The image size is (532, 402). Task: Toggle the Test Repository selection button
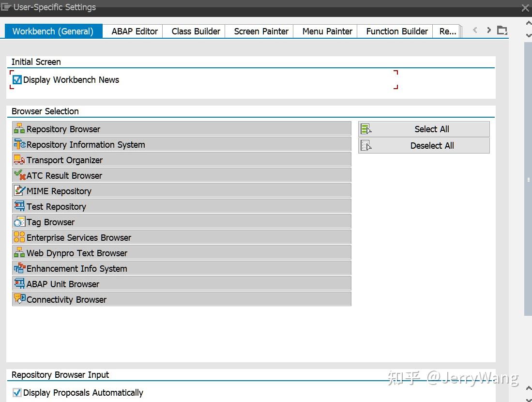point(18,206)
